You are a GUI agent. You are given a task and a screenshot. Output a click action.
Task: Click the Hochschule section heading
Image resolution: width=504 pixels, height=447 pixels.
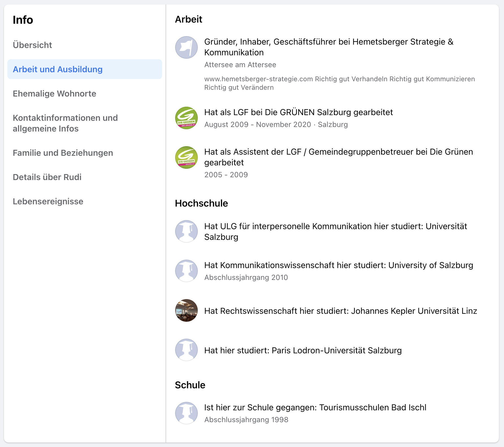pyautogui.click(x=201, y=203)
